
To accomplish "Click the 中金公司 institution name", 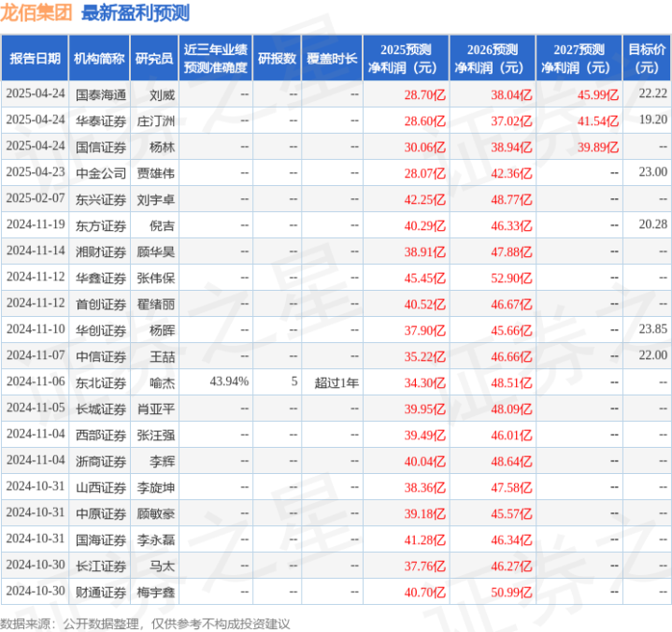I will click(x=101, y=173).
